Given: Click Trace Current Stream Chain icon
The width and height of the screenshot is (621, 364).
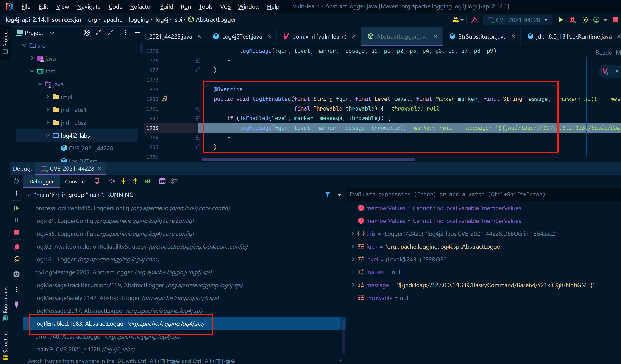Looking at the screenshot, I should (174, 181).
